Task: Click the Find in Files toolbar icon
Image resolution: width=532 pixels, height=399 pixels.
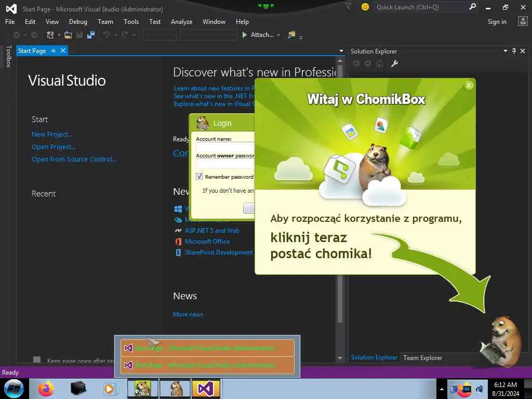Action: click(291, 35)
